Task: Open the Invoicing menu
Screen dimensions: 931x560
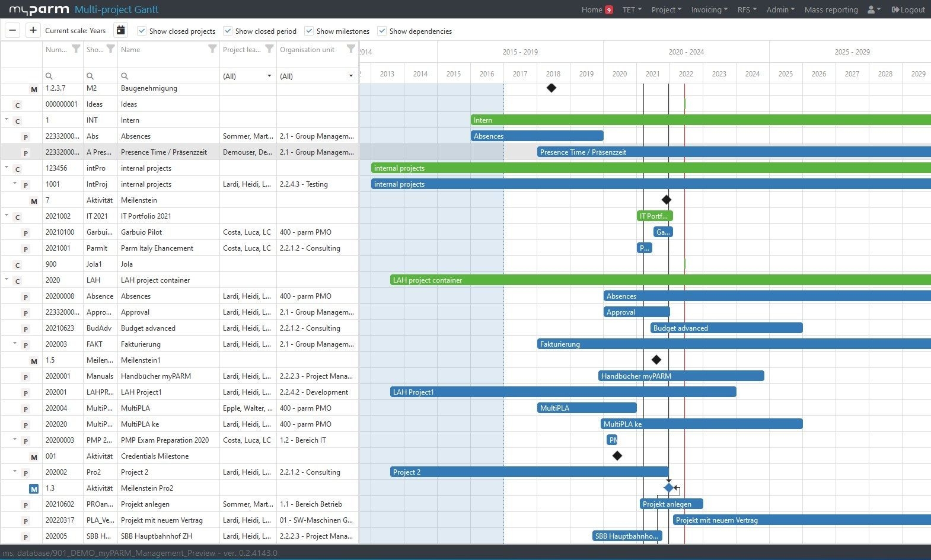Action: [709, 10]
